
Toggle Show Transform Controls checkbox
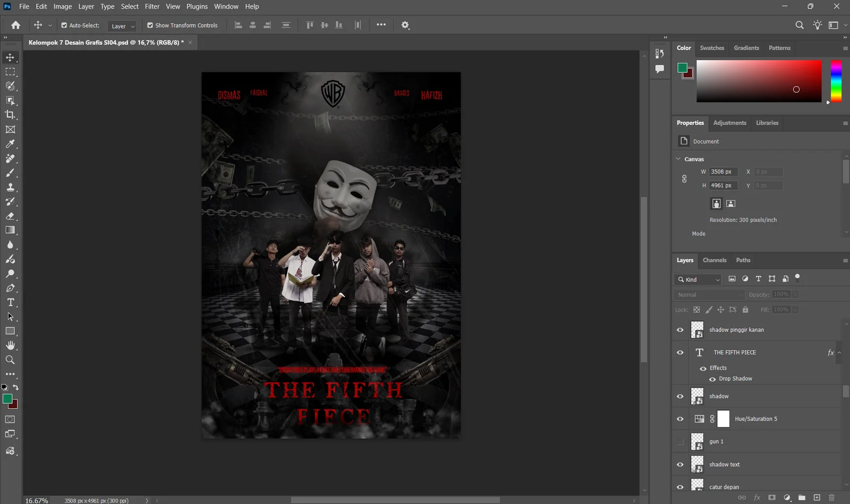(150, 25)
